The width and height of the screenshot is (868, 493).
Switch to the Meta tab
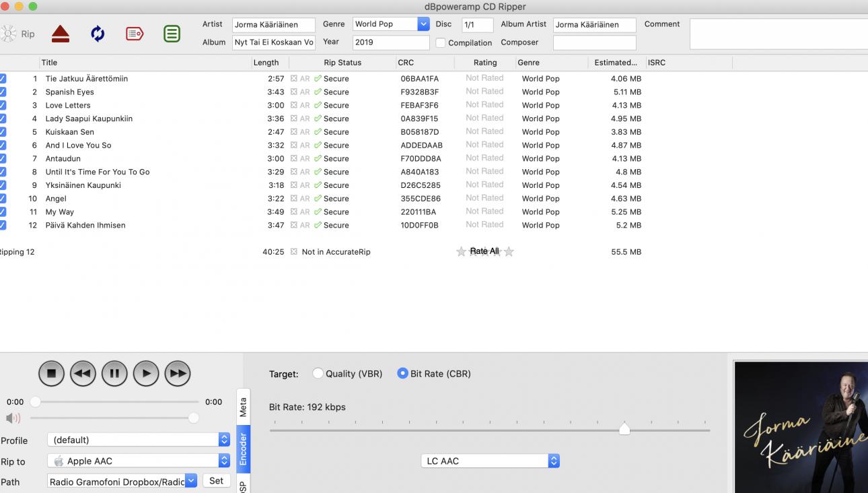243,407
